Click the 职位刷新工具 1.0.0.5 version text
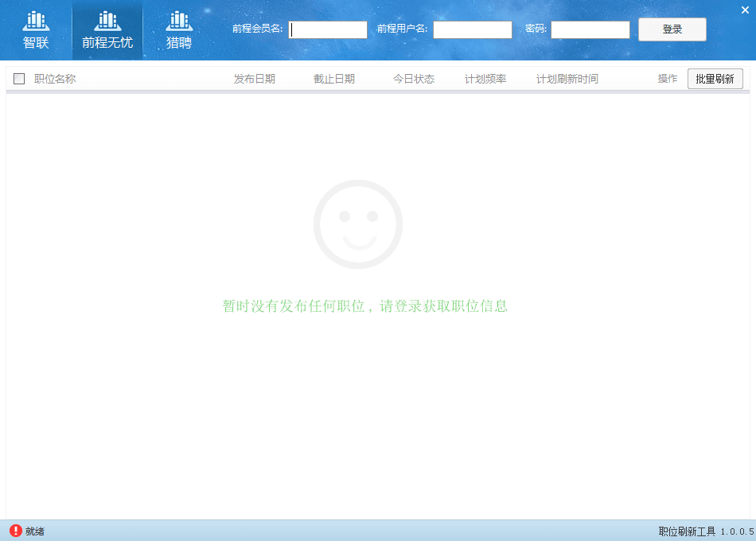The width and height of the screenshot is (756, 541). pyautogui.click(x=707, y=531)
